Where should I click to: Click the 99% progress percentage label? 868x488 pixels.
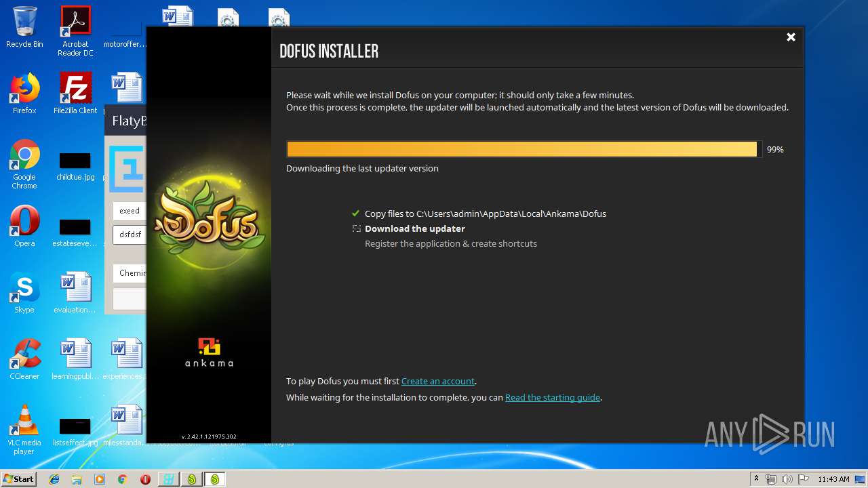point(775,149)
